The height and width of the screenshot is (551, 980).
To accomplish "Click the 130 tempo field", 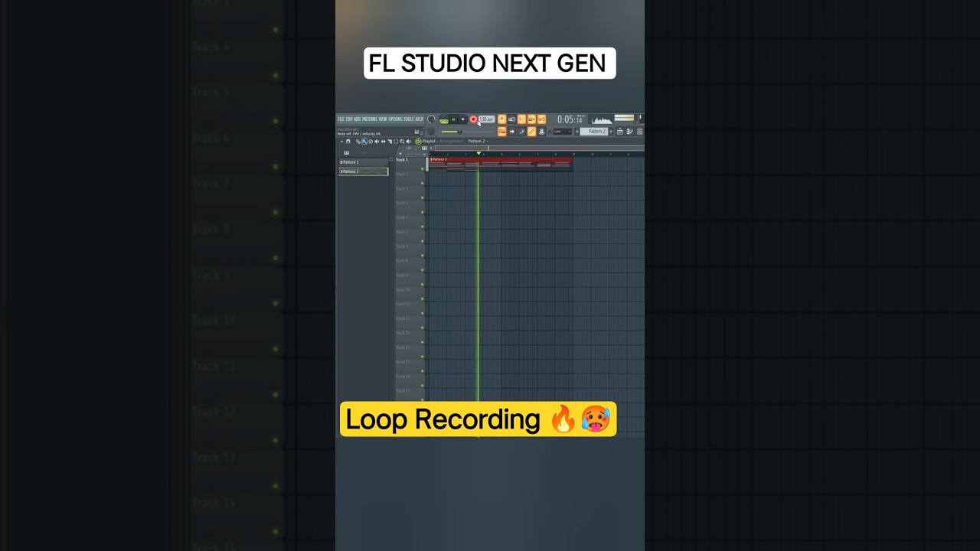I will tap(487, 119).
